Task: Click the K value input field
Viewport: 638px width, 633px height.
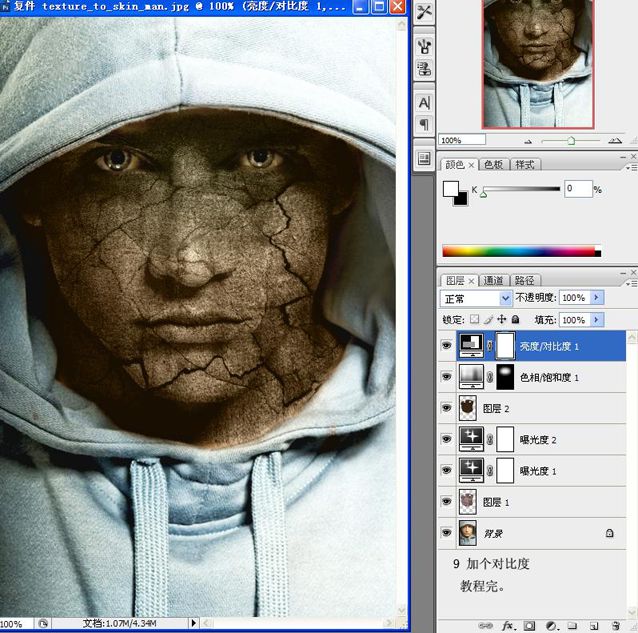Action: point(577,188)
